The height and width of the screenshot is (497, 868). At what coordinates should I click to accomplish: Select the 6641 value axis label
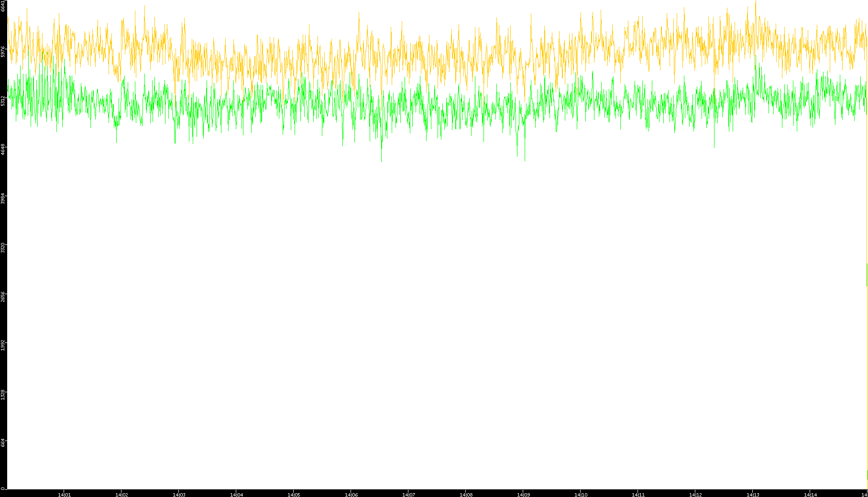(x=3, y=6)
